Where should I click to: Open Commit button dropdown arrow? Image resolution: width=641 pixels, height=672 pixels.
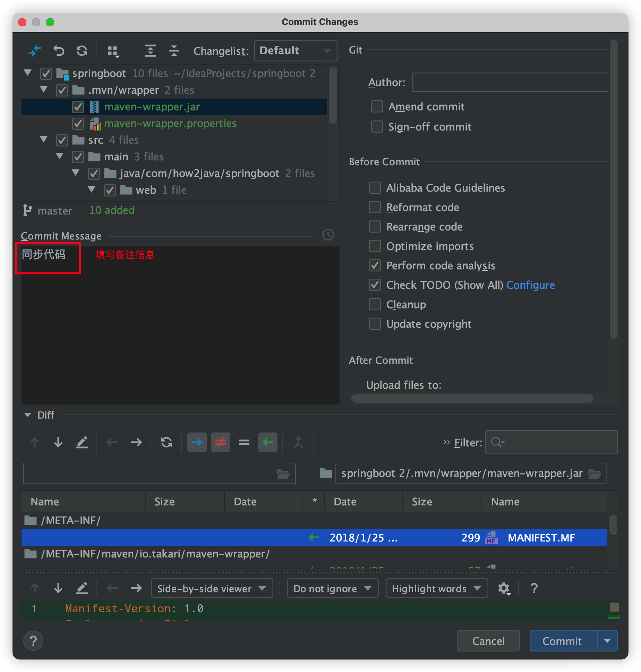[607, 641]
